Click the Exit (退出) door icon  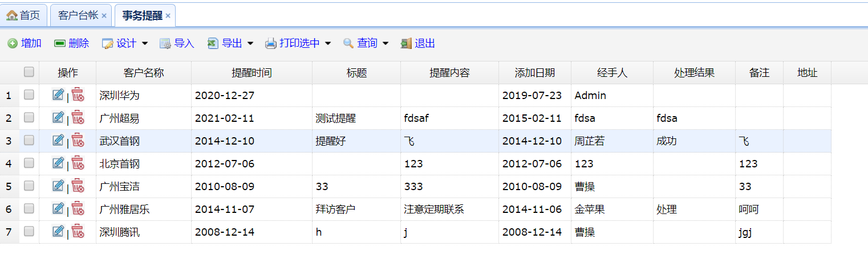406,43
